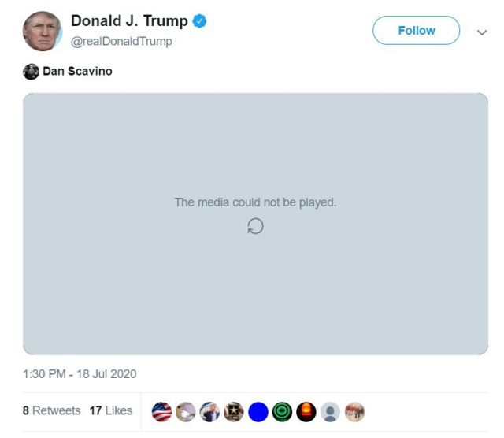This screenshot has width=504, height=438.
Task: View the 8 Retweets list
Action: (51, 410)
